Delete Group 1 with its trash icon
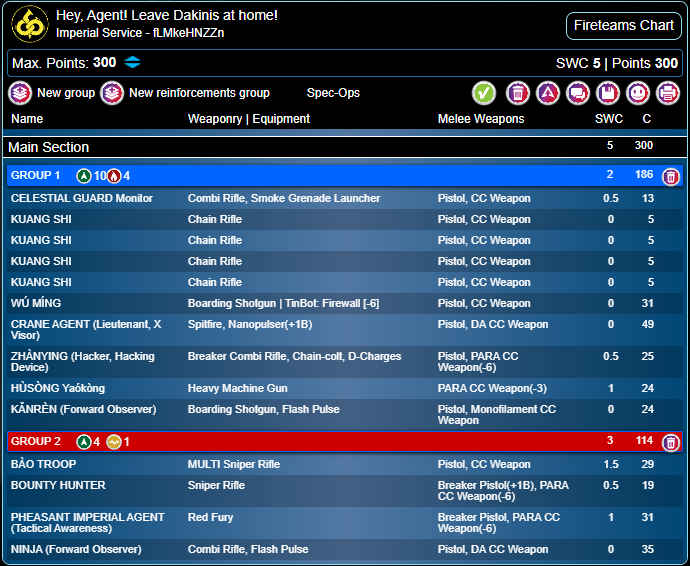 pyautogui.click(x=671, y=177)
